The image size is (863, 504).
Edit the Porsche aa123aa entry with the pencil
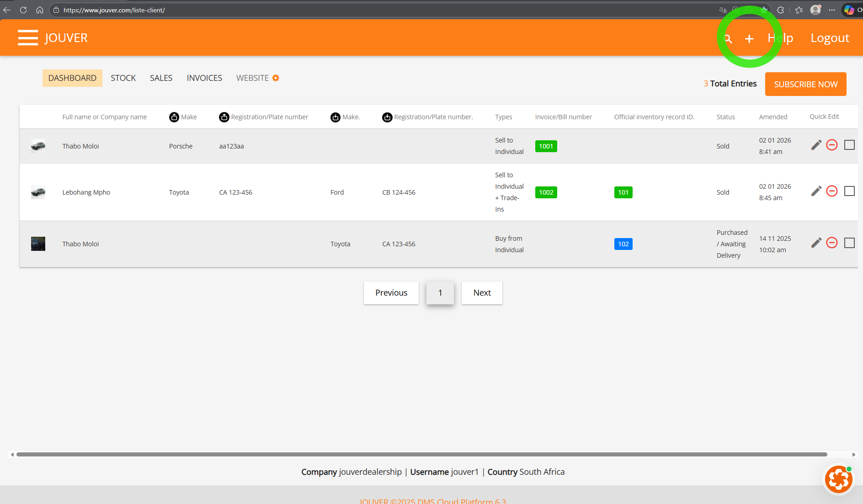pyautogui.click(x=816, y=145)
